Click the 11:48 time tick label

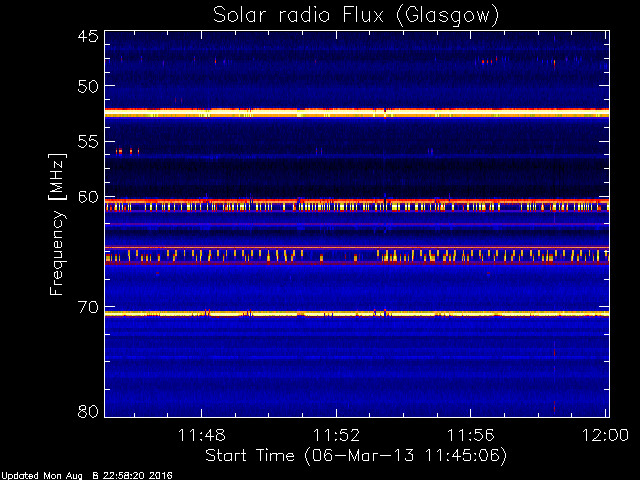pyautogui.click(x=202, y=435)
